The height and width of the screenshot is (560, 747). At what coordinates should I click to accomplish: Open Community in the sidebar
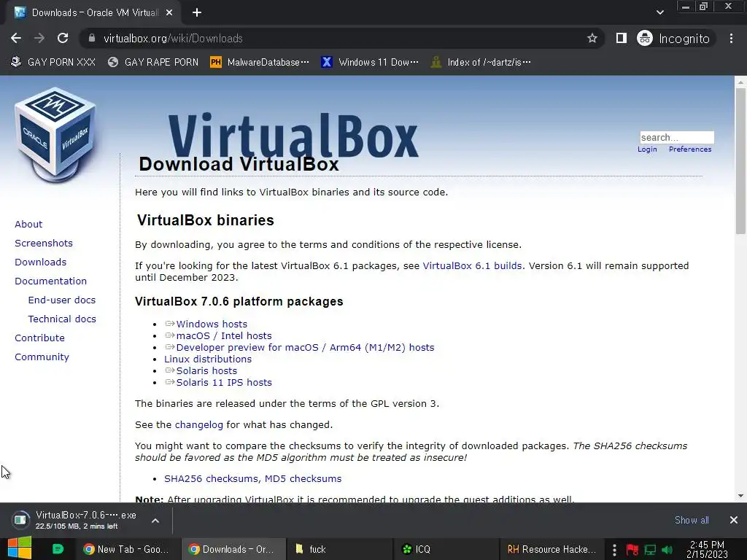42,357
